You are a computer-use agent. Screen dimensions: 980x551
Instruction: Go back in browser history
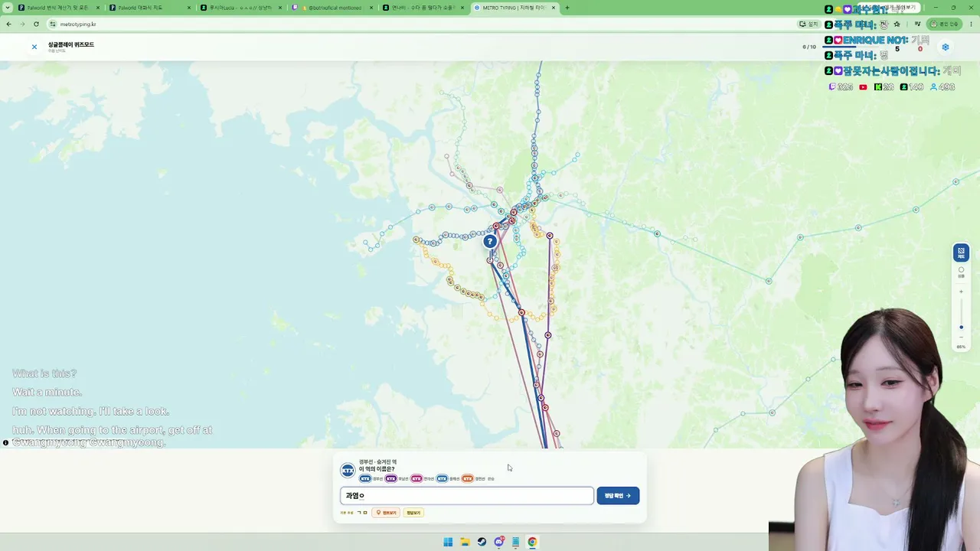point(8,24)
